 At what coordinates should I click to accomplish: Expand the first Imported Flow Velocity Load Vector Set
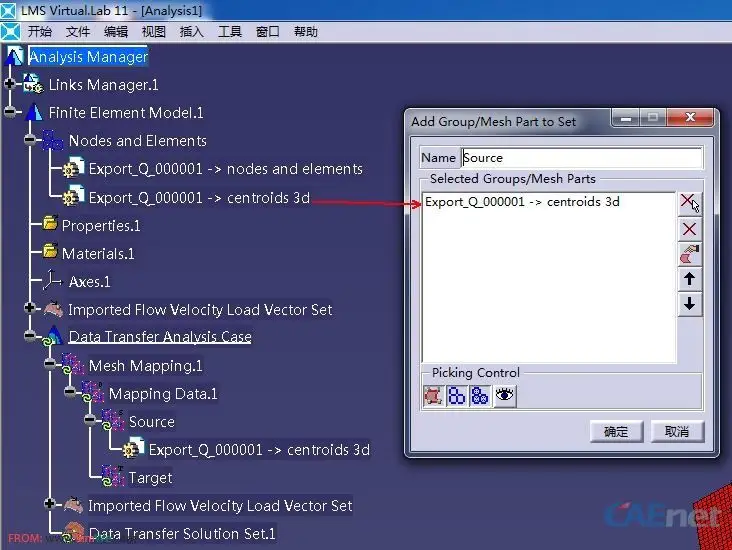(x=29, y=308)
